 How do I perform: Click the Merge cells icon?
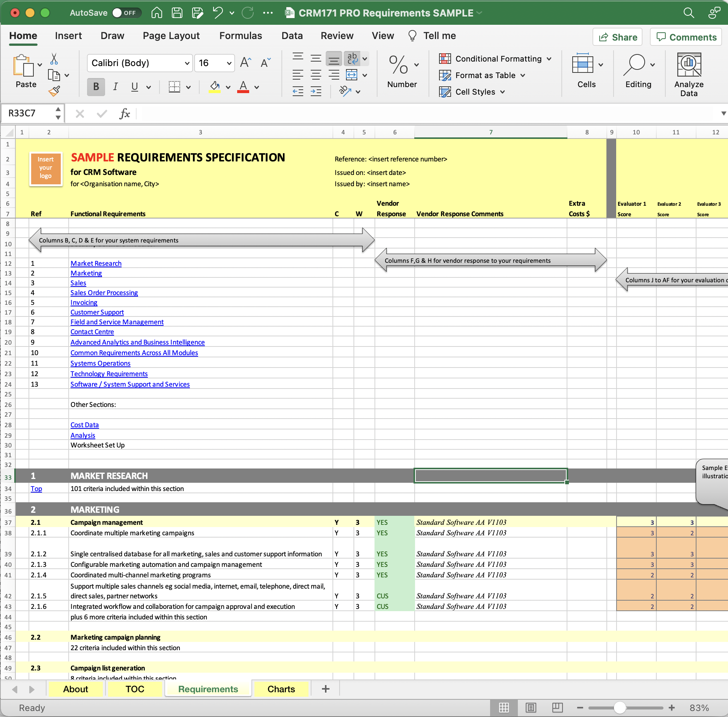pyautogui.click(x=351, y=75)
